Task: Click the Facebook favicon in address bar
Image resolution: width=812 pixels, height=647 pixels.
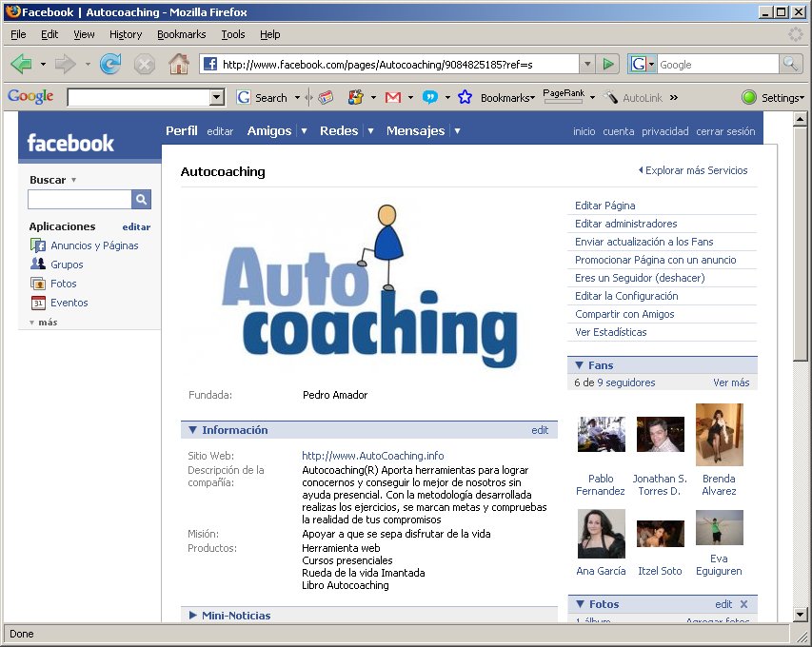Action: [210, 64]
